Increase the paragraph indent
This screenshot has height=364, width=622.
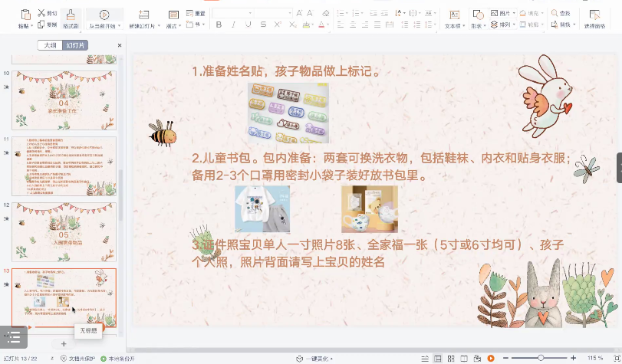tap(384, 13)
